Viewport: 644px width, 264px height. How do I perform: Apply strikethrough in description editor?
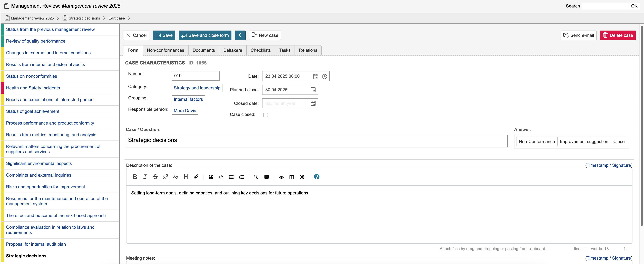tap(155, 177)
